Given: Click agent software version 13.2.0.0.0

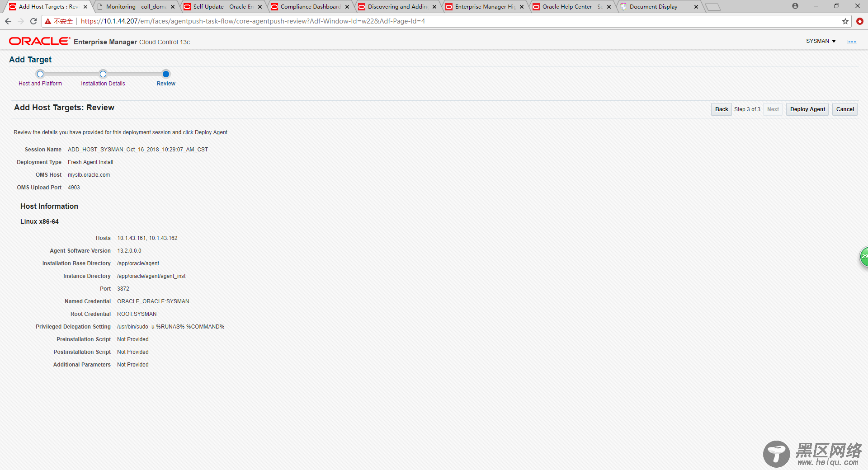Looking at the screenshot, I should (129, 251).
